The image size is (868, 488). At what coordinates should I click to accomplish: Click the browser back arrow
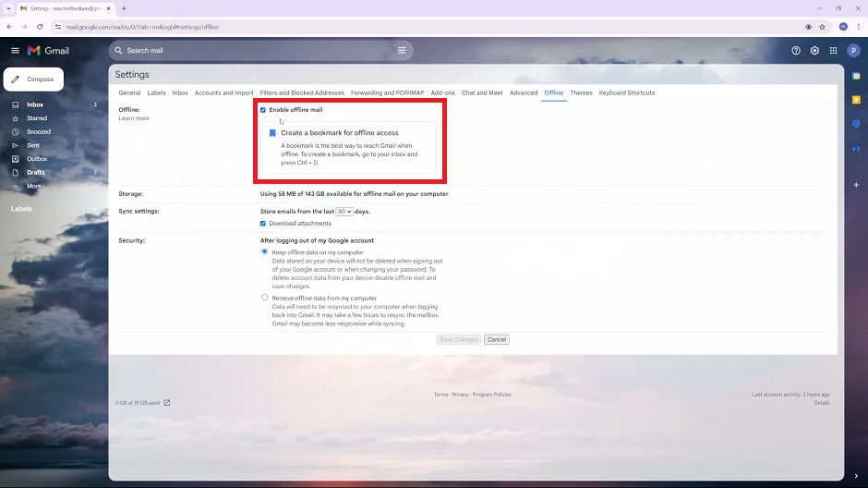pyautogui.click(x=9, y=27)
